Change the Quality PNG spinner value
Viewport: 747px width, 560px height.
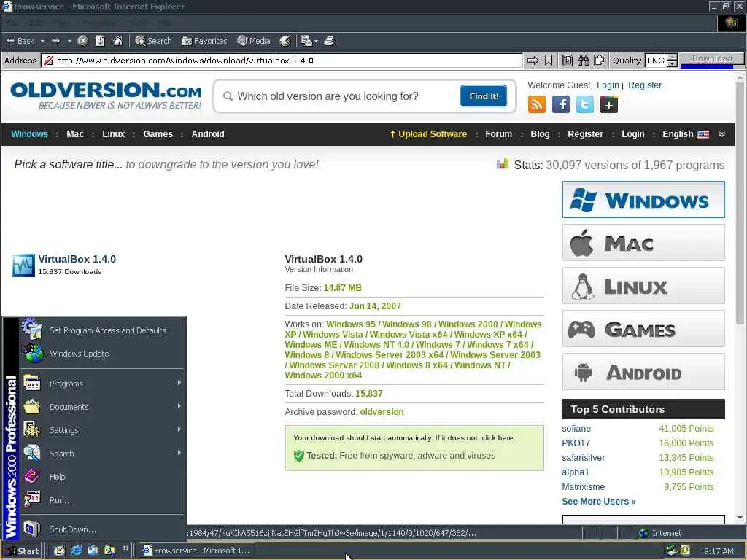click(x=672, y=61)
